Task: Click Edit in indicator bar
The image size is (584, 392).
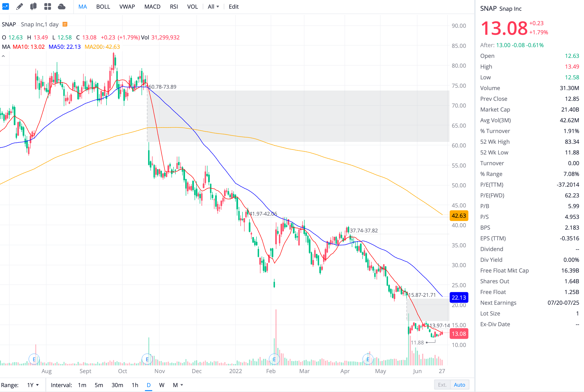Action: [234, 7]
